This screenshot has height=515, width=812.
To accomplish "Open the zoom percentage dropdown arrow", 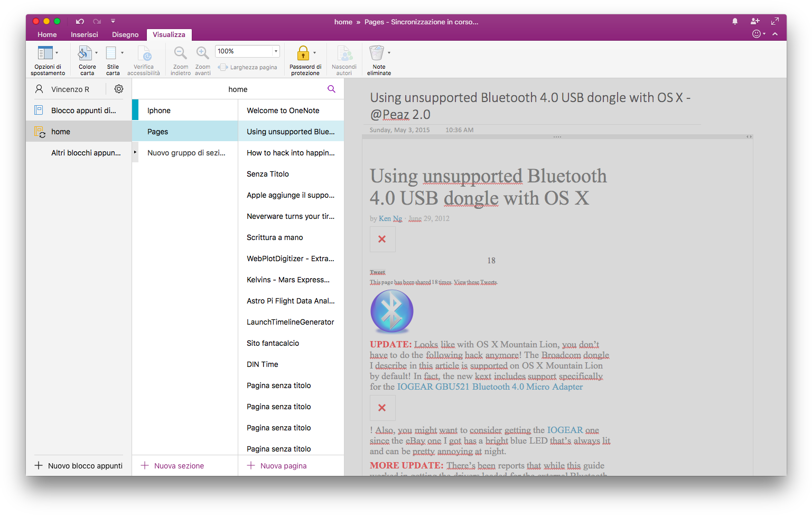I will click(276, 51).
